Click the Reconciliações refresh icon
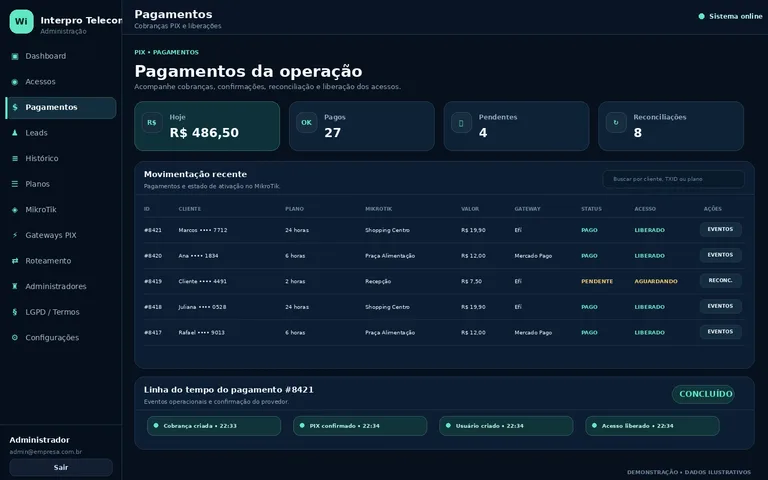 pos(616,122)
